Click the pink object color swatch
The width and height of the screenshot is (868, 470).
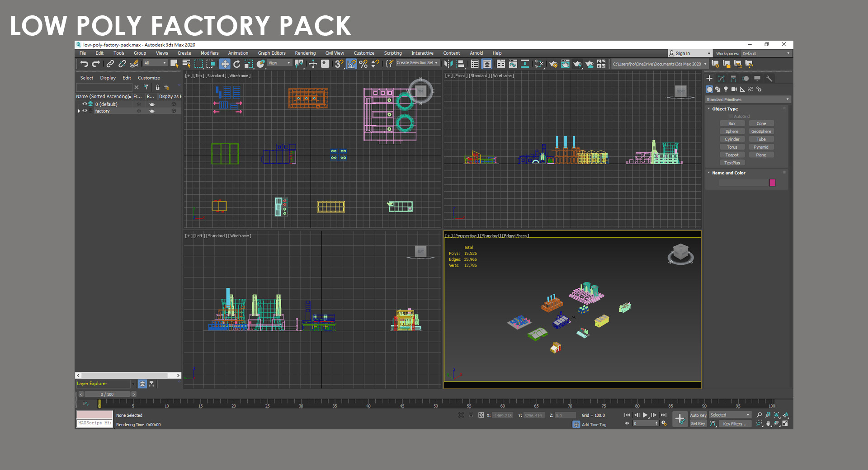pos(772,183)
